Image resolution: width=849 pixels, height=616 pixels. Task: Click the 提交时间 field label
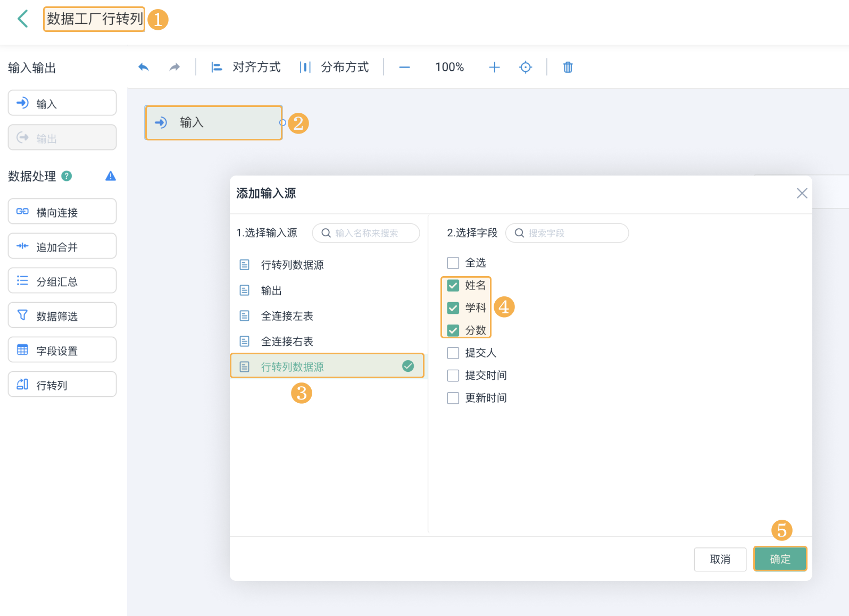(486, 376)
